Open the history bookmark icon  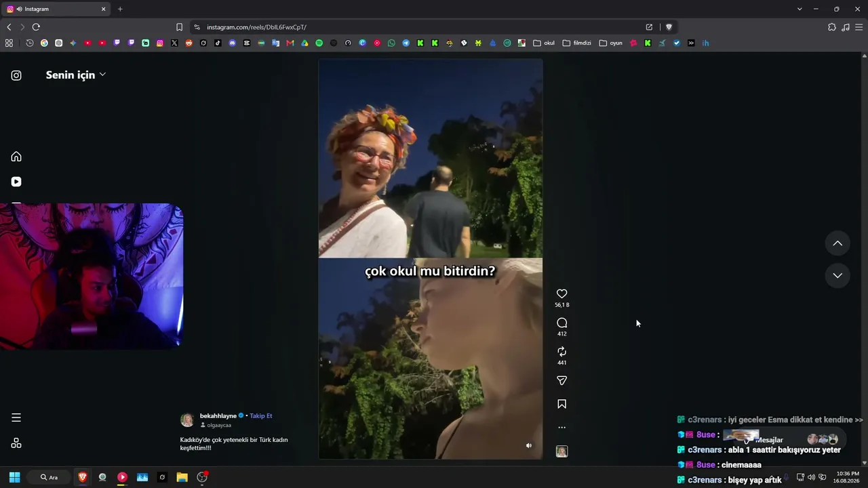click(30, 43)
